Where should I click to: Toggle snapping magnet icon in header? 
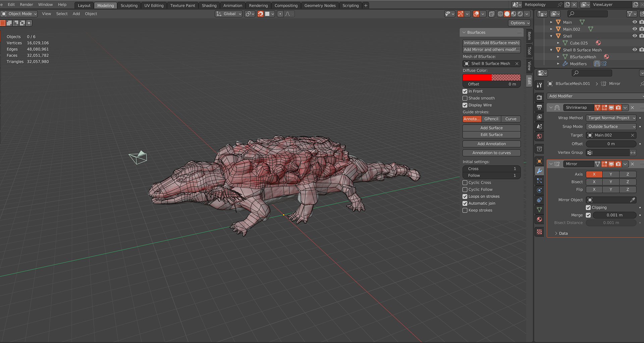click(260, 14)
